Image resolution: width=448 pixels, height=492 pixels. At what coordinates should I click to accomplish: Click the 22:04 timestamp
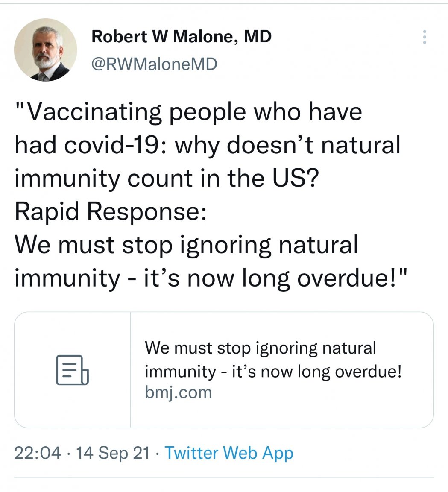click(38, 453)
